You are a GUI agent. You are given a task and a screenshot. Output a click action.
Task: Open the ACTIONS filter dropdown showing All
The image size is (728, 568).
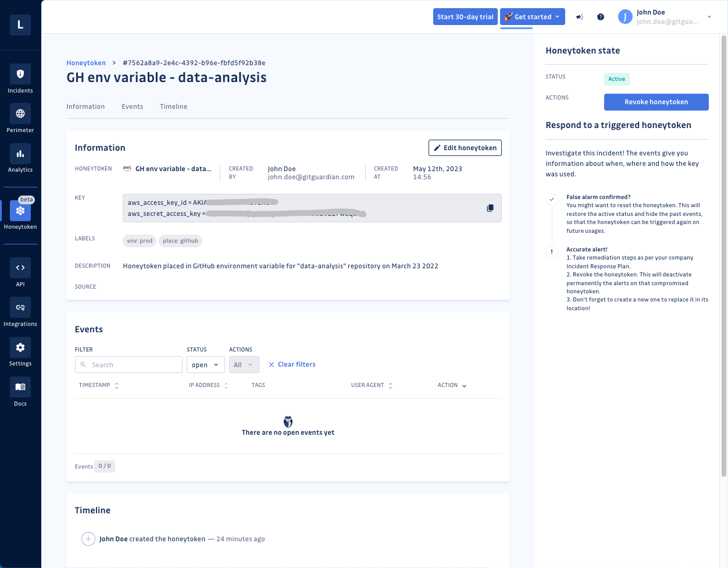point(244,364)
